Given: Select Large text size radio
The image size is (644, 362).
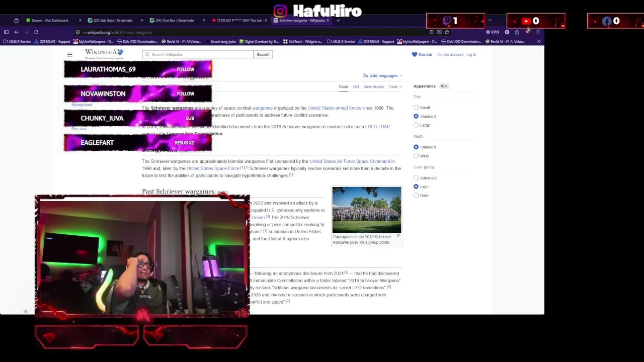Looking at the screenshot, I should coord(416,125).
